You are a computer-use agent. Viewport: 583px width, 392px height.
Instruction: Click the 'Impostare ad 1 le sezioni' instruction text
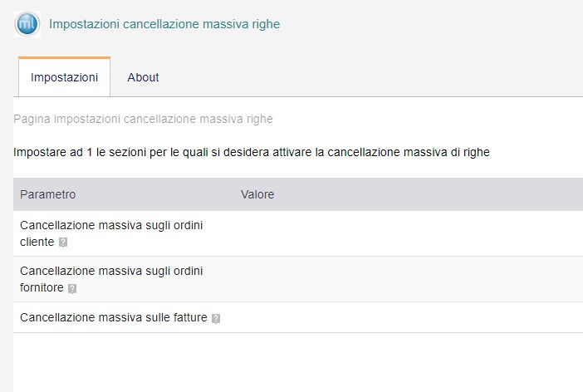[252, 153]
